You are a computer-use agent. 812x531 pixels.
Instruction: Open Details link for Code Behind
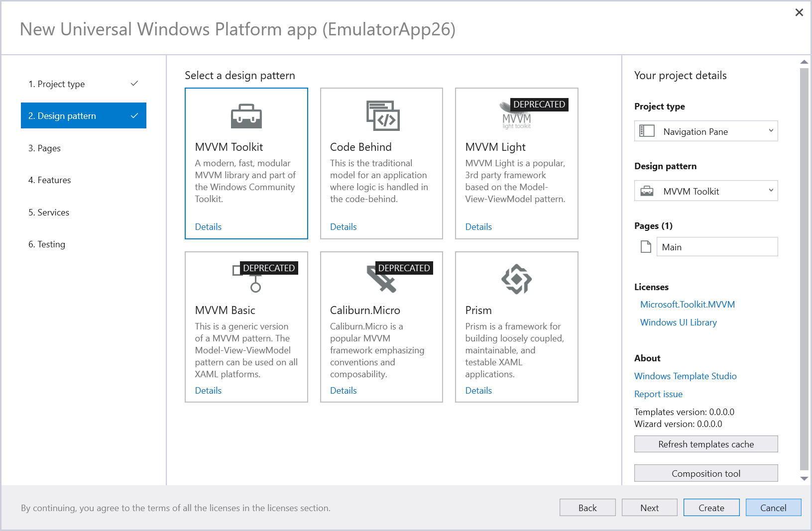pyautogui.click(x=344, y=227)
